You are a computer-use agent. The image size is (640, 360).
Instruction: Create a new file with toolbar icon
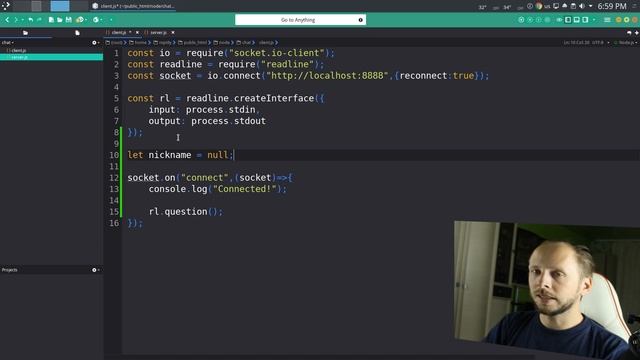tap(51, 20)
